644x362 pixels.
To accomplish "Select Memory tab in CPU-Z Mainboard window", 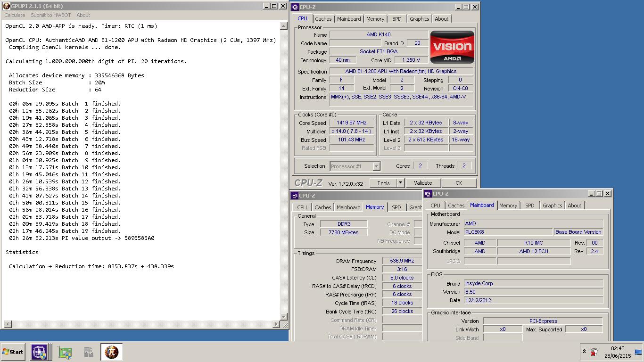I will coord(508,206).
